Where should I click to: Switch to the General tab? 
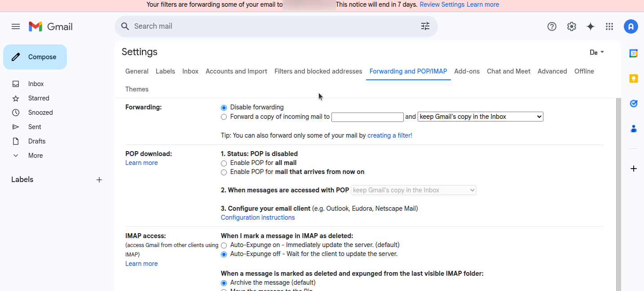tap(137, 71)
